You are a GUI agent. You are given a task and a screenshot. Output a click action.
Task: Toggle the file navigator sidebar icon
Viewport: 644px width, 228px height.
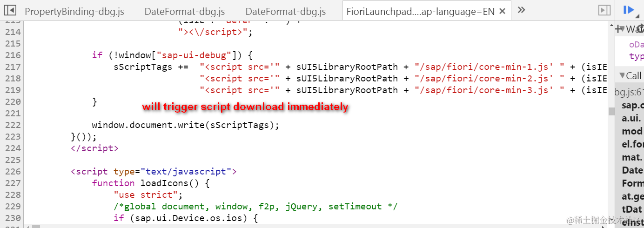[x=10, y=10]
